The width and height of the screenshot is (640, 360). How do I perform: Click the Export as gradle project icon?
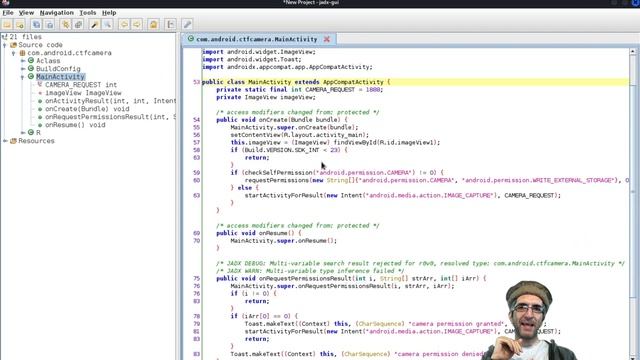[x=49, y=24]
